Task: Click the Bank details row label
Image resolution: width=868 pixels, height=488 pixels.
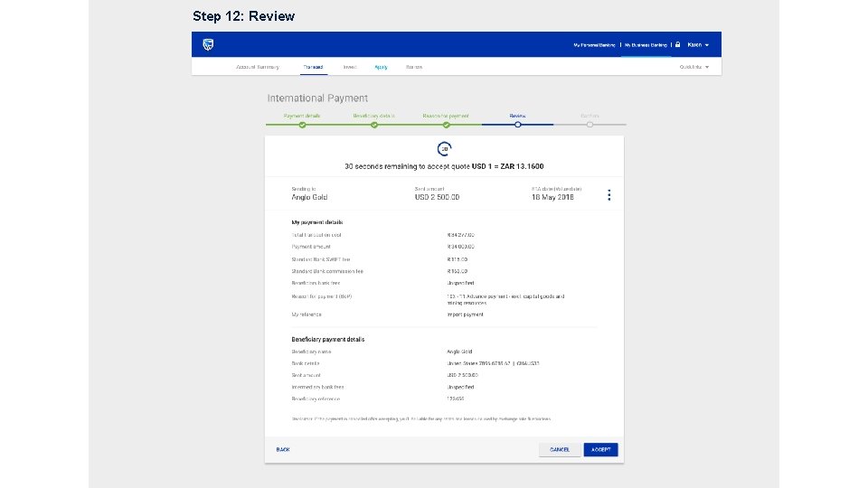Action: [x=305, y=363]
